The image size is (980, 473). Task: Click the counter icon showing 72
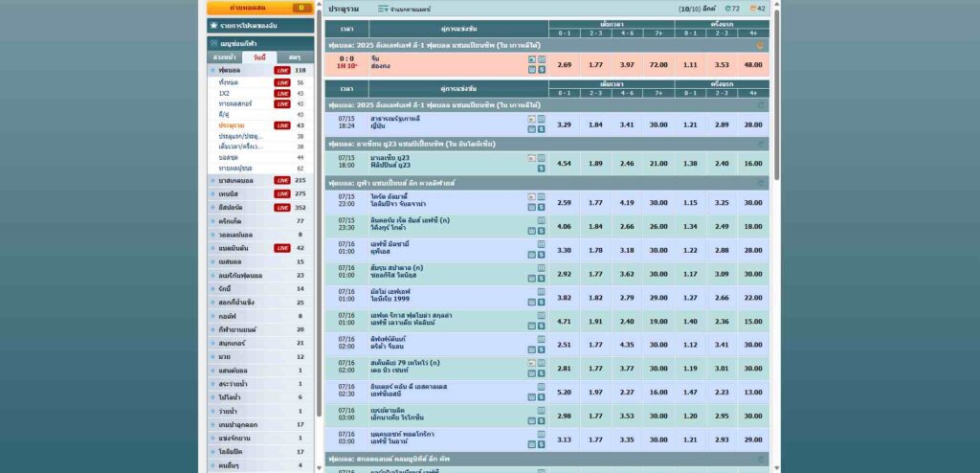[729, 9]
